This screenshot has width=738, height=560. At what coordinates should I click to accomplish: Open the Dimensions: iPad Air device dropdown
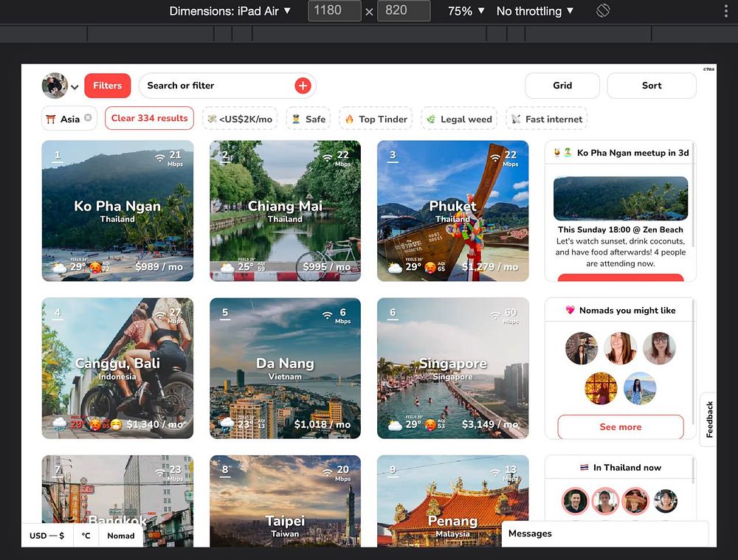click(x=230, y=11)
